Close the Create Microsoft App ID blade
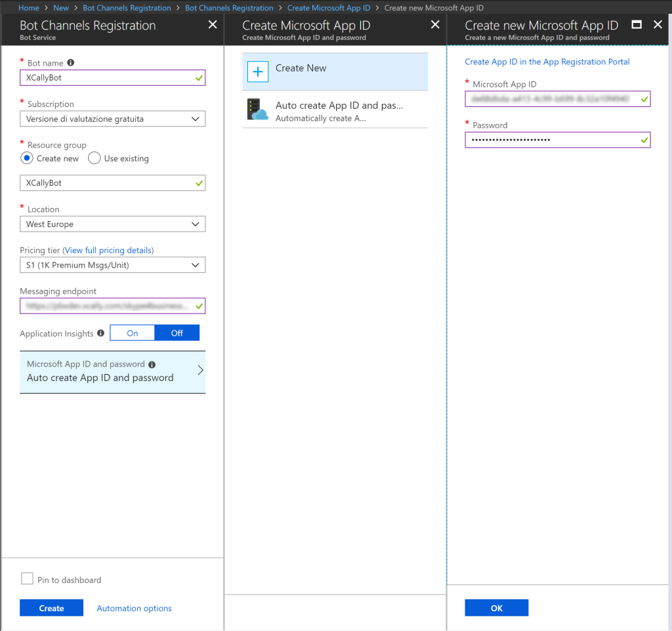 [435, 25]
